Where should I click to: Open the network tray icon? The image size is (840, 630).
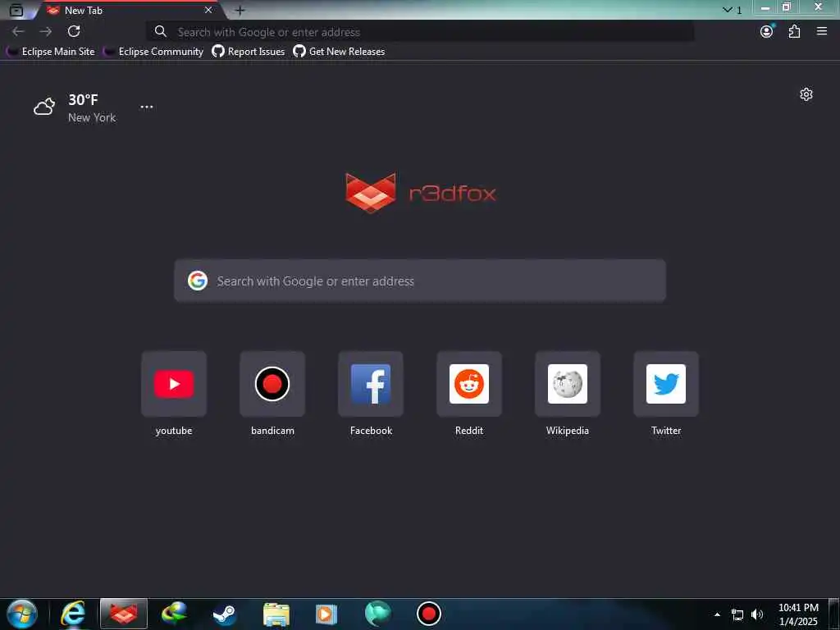(x=737, y=615)
